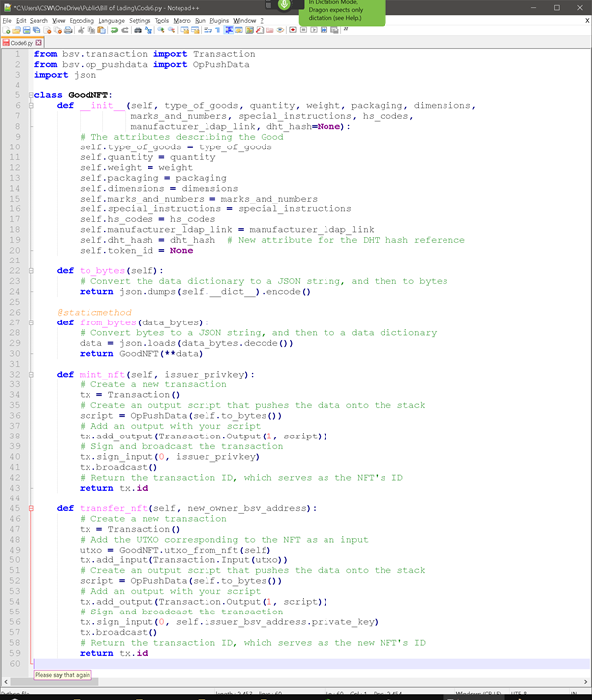
Task: Click the Paste clipboard icon
Action: point(102,30)
